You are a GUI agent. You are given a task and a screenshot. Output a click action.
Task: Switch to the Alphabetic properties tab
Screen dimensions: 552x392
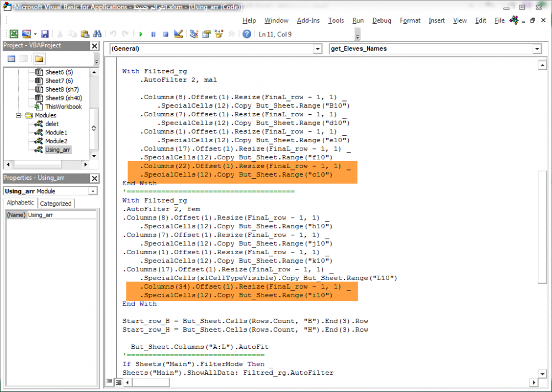click(x=20, y=202)
